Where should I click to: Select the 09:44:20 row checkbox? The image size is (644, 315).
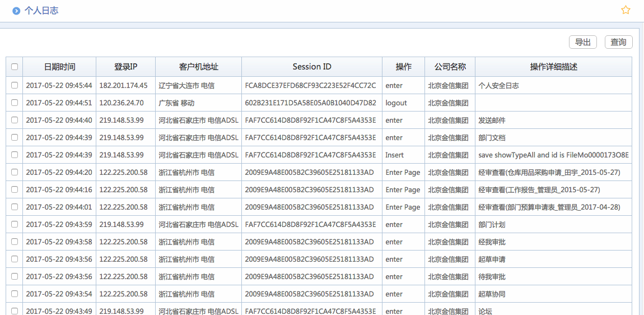15,173
